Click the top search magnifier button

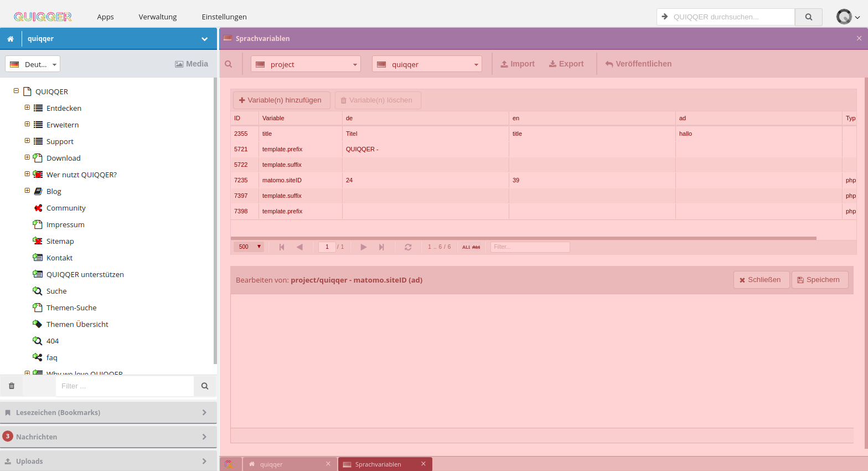(809, 17)
